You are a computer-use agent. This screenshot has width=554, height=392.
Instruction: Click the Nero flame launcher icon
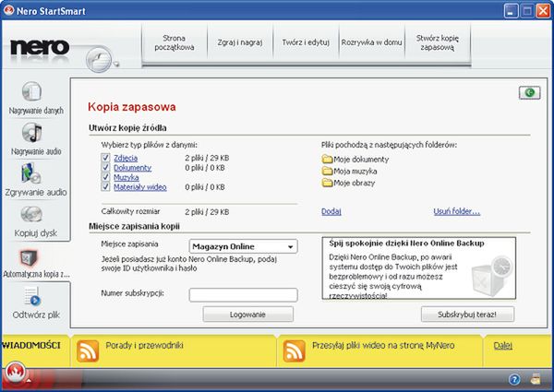point(15,372)
